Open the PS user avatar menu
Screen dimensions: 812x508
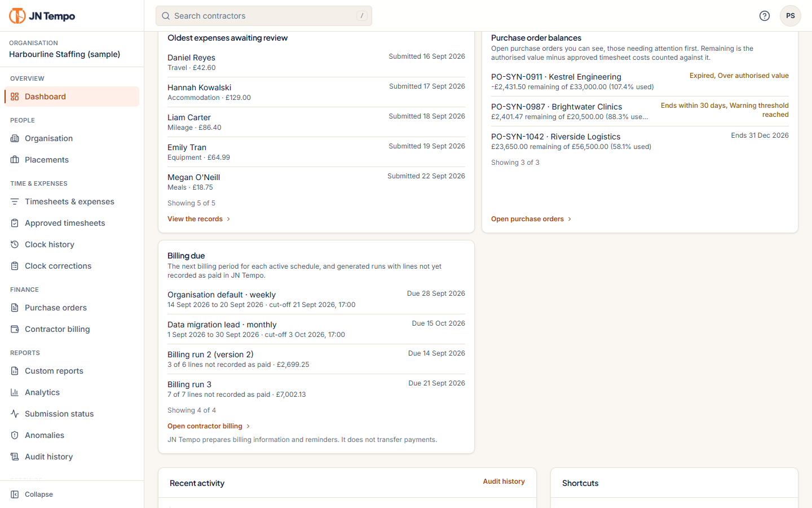click(791, 16)
